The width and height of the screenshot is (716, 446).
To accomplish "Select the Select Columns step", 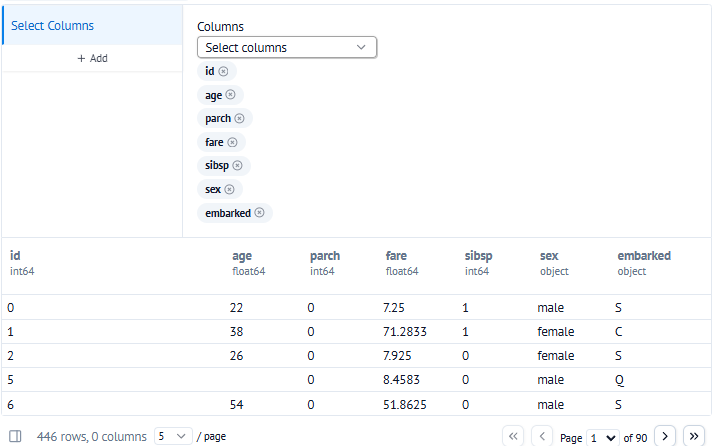I will [x=92, y=26].
